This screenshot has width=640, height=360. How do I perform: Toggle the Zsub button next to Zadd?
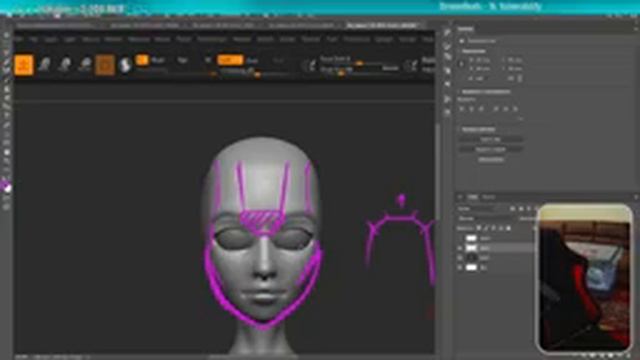pyautogui.click(x=252, y=61)
